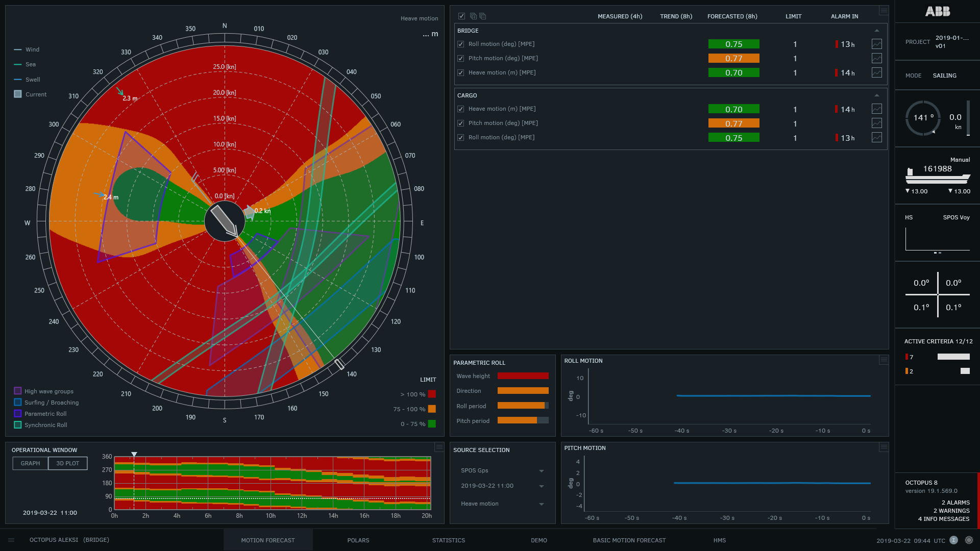Open the ROLL MOTION panel hamburger menu
The image size is (980, 551).
pos(884,361)
